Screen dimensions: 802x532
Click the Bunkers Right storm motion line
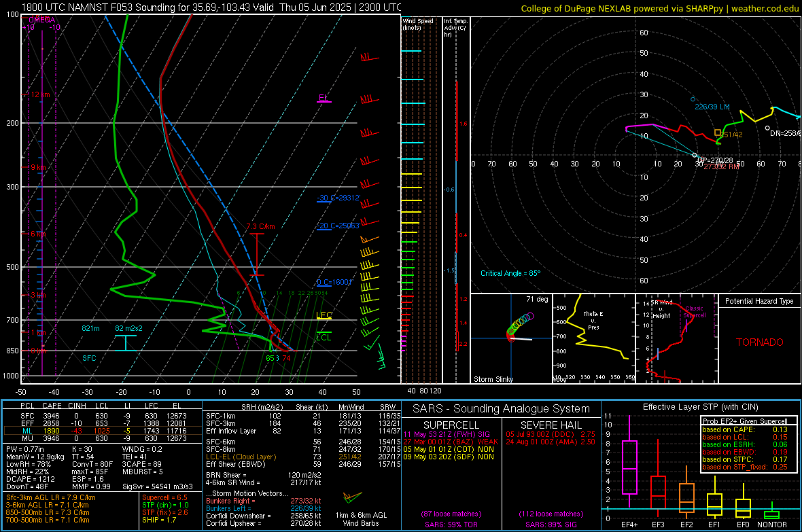tap(264, 501)
